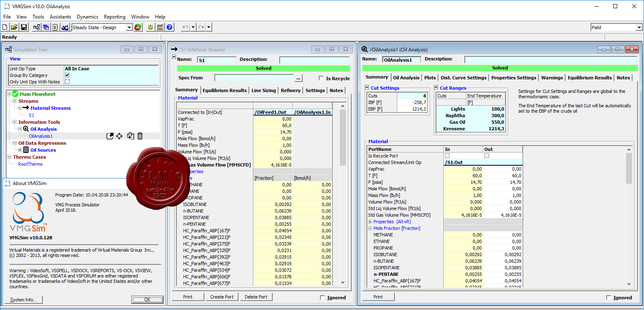Click the green check icon beside Main Flowsheet
Image resolution: width=644 pixels, height=310 pixels.
(15, 94)
